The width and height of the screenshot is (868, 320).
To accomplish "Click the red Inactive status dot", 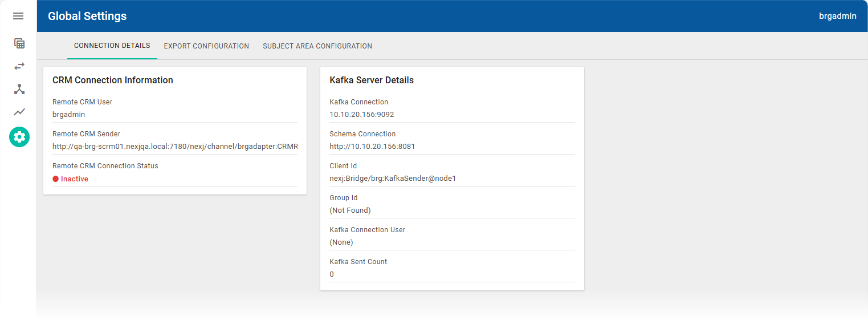I will [x=56, y=179].
